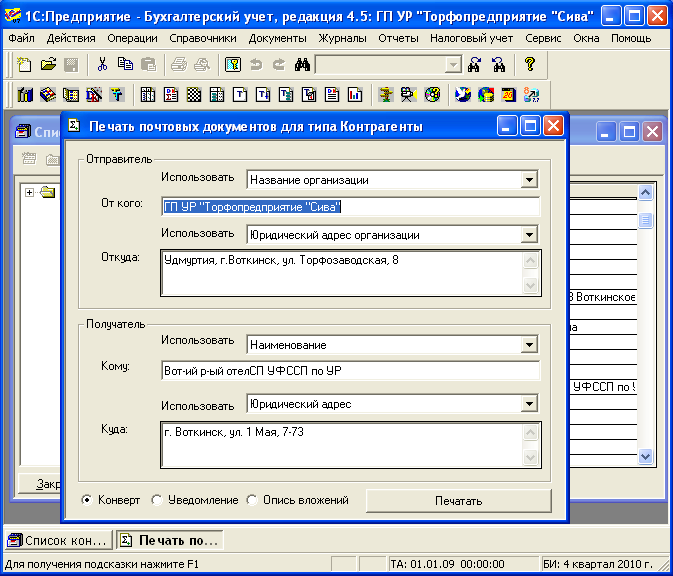Click the CD disc with question mark icon

[x=432, y=94]
